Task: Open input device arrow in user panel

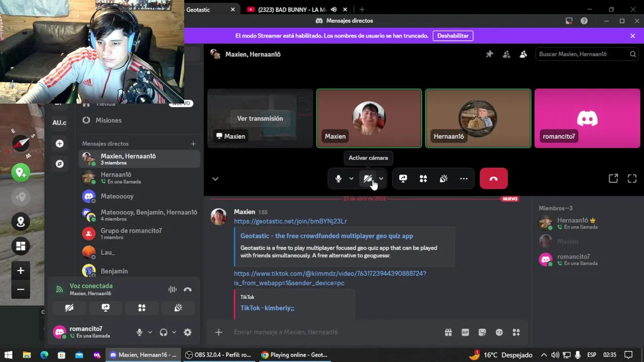Action: [x=150, y=332]
